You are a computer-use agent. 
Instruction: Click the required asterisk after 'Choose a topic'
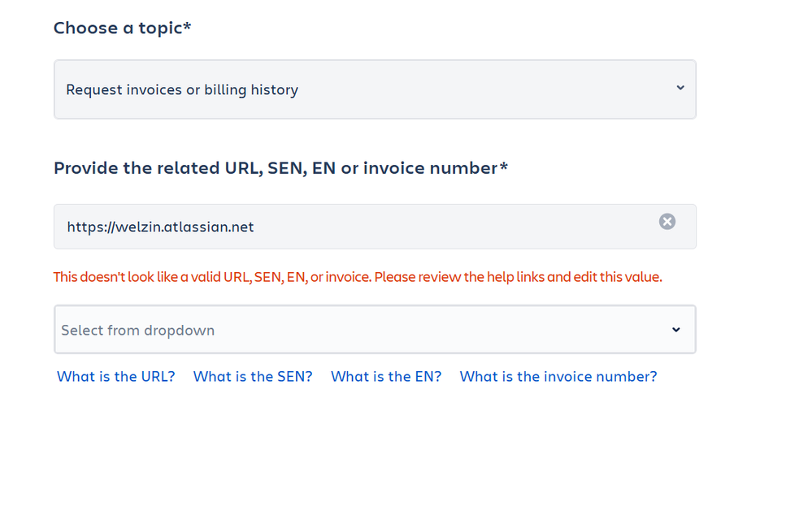[188, 26]
